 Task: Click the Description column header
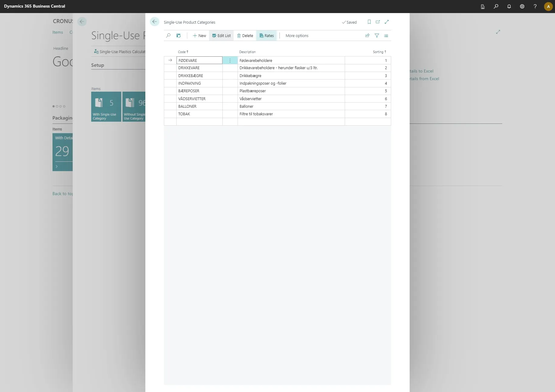247,52
